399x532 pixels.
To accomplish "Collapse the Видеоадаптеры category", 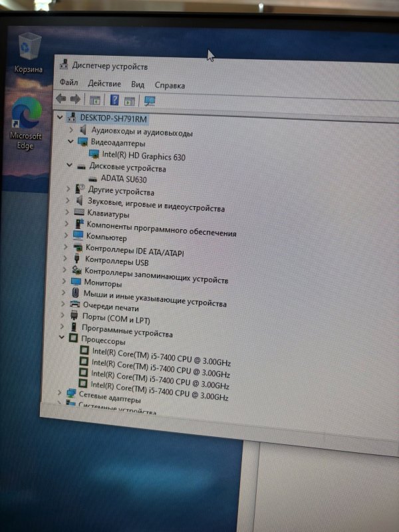I will (x=70, y=141).
